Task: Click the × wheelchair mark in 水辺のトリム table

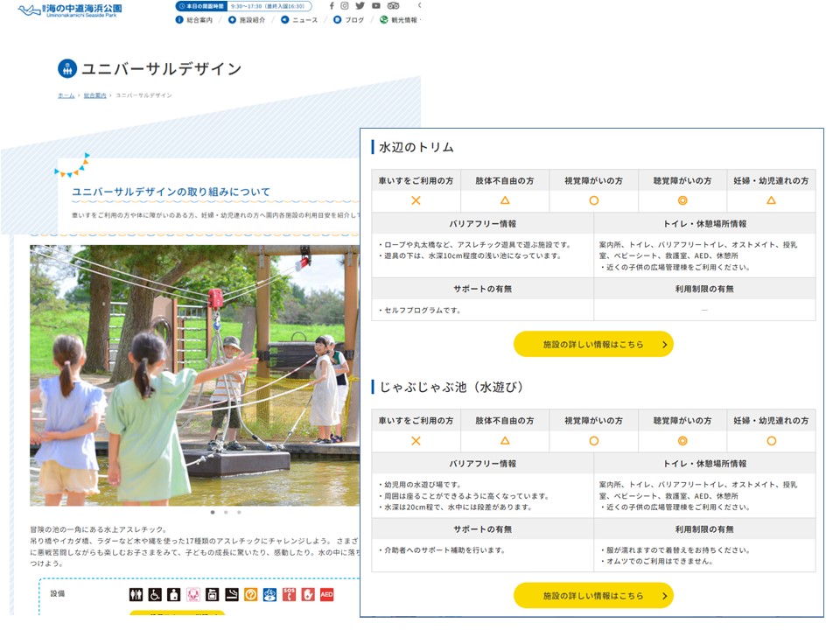Action: pos(416,201)
